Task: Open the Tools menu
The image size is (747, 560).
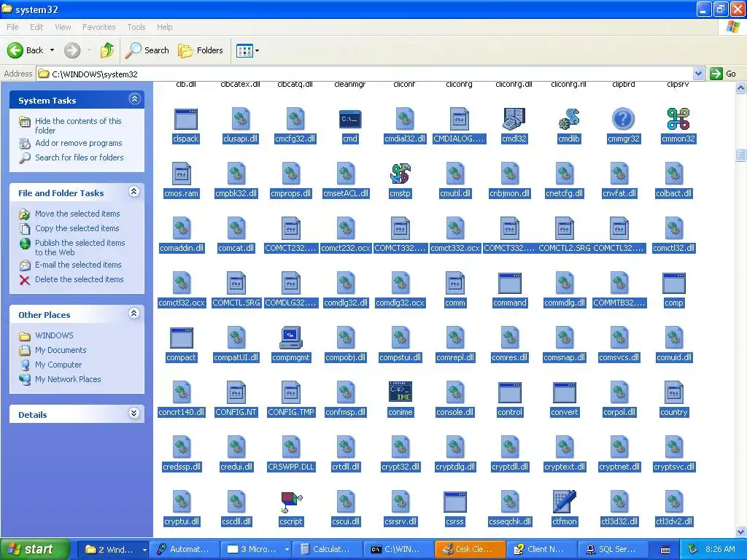Action: tap(136, 27)
